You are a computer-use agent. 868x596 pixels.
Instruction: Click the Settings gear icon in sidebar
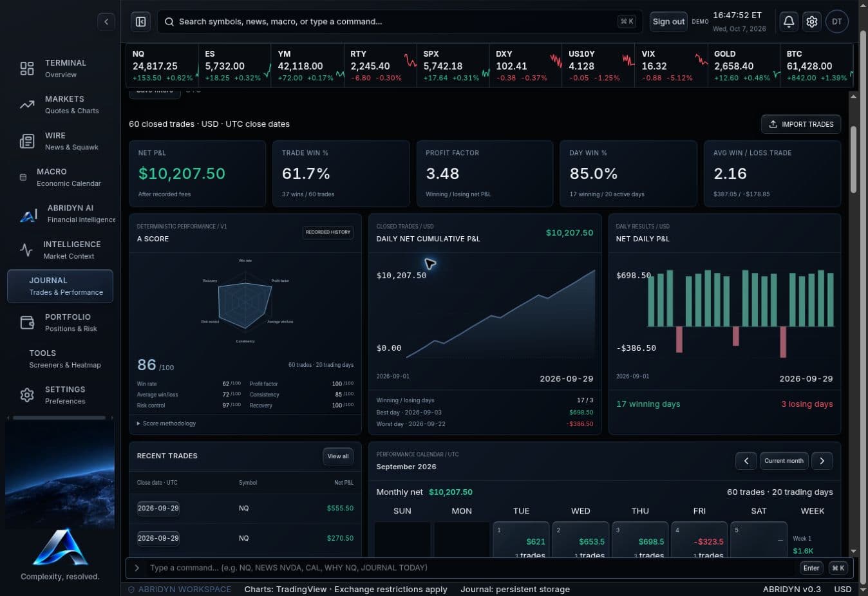27,395
